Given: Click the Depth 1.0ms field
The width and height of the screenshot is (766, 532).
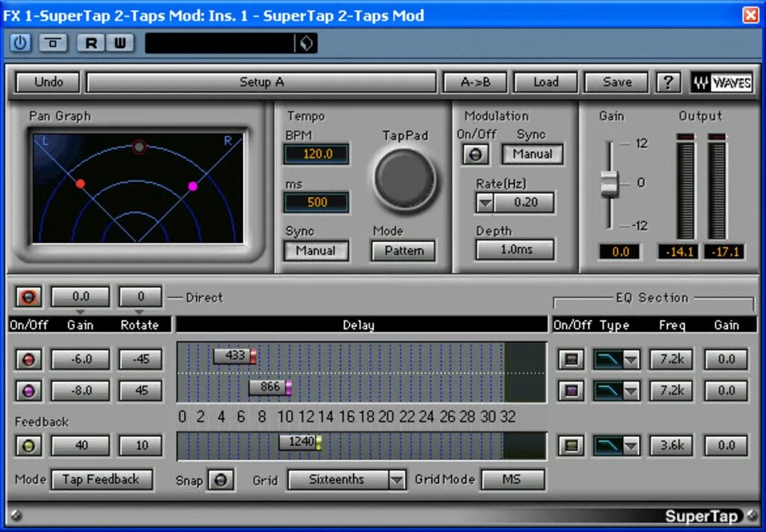Looking at the screenshot, I should point(515,250).
